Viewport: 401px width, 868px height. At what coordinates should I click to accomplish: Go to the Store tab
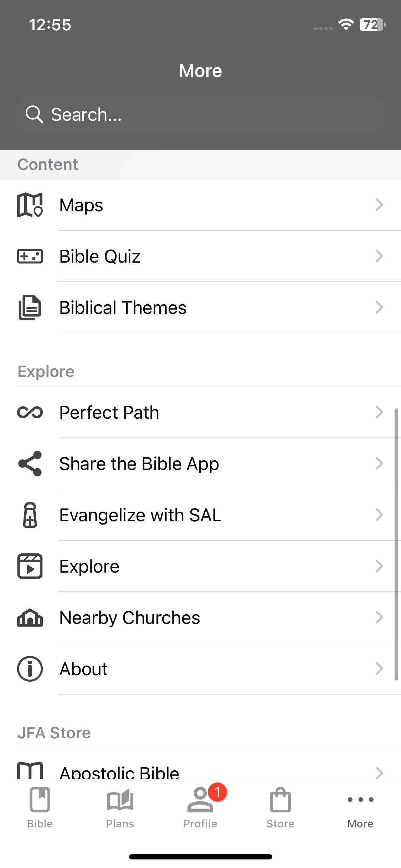(281, 808)
